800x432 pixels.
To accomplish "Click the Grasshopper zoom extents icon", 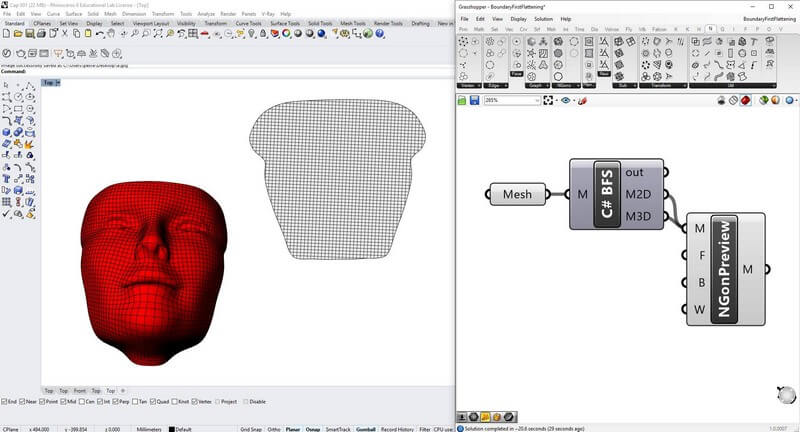I will tap(549, 101).
